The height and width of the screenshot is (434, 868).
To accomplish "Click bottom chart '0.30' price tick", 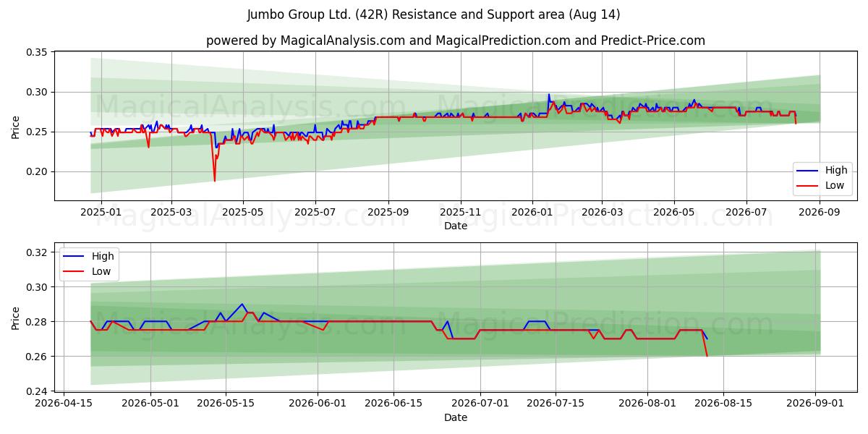I will [38, 287].
